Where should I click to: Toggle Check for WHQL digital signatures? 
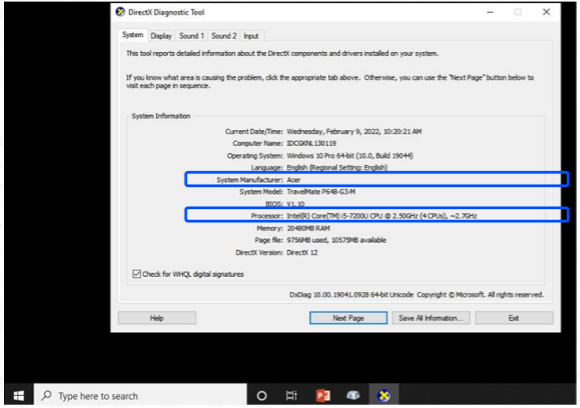click(136, 274)
